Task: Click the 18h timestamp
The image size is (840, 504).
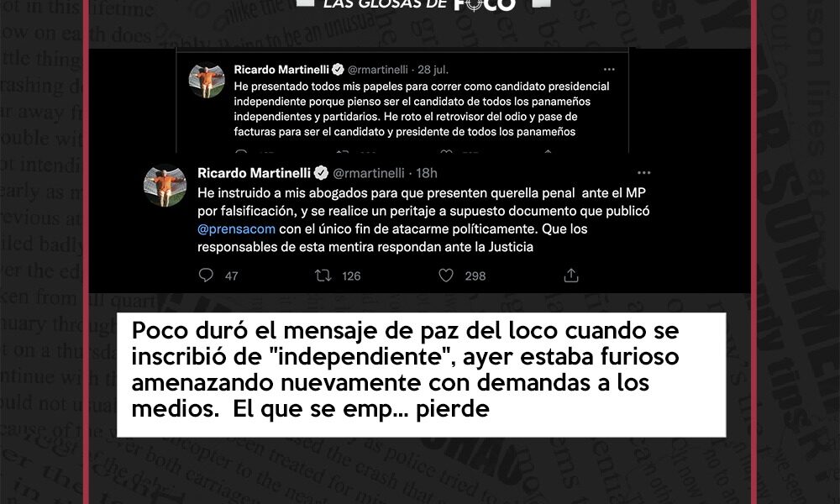Action: pos(427,173)
